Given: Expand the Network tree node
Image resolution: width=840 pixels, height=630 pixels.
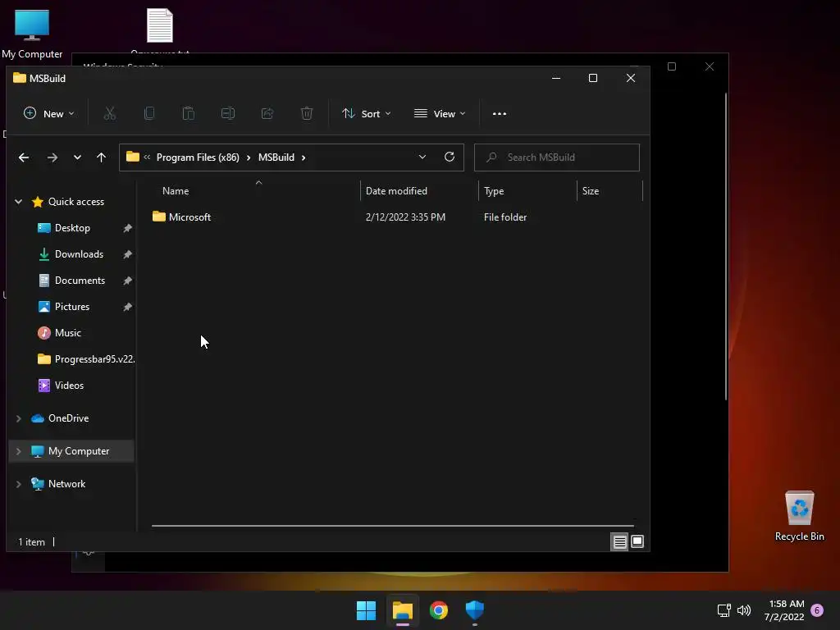Looking at the screenshot, I should 18,484.
